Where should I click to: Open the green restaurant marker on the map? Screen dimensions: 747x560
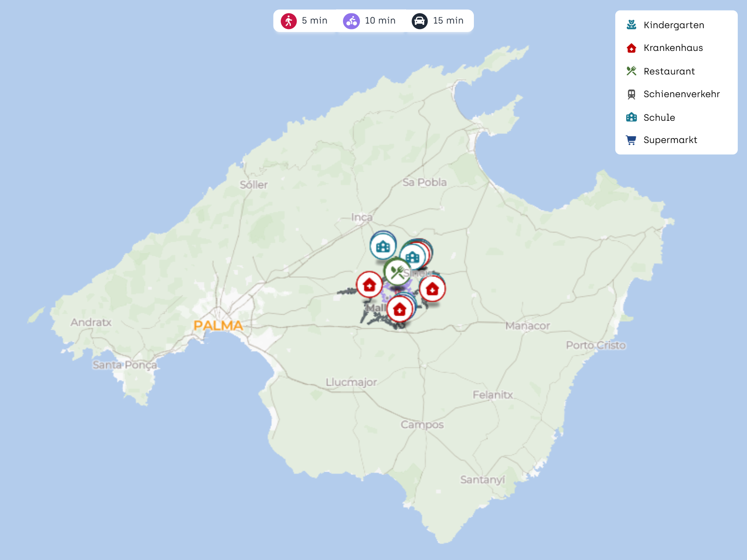pos(396,272)
